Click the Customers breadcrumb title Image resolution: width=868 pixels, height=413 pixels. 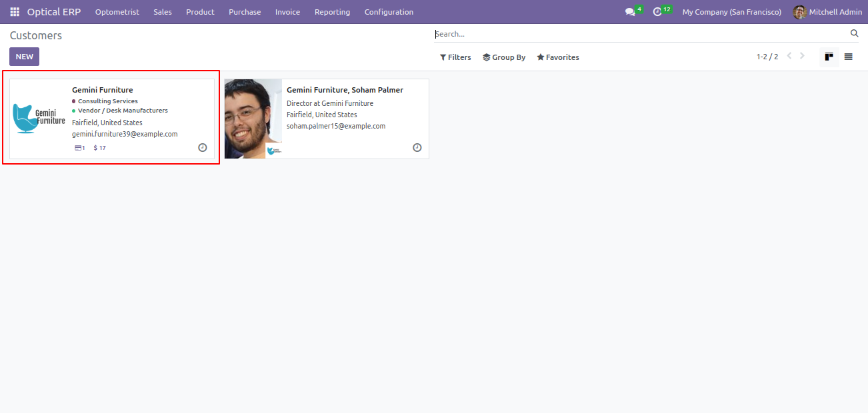point(36,35)
